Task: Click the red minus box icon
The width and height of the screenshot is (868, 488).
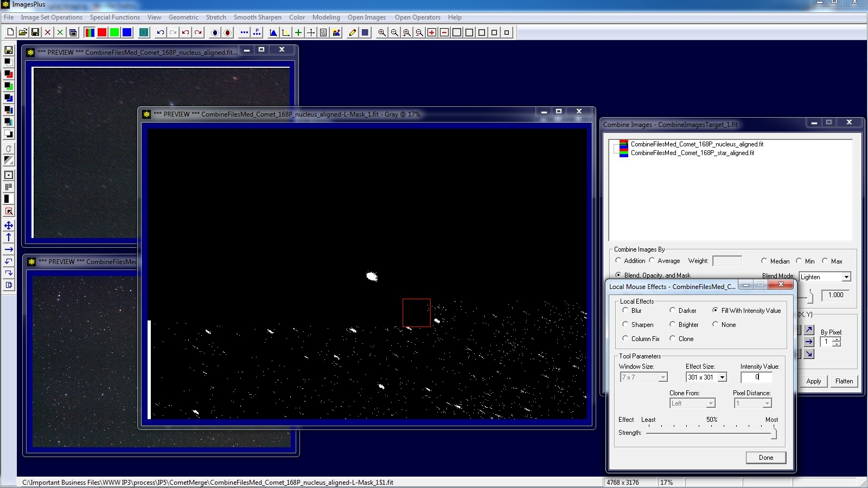Action: 444,33
